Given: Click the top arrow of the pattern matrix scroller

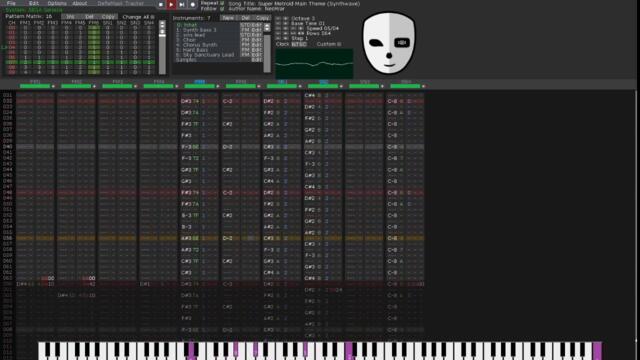Looking at the screenshot, I should click(x=162, y=23).
